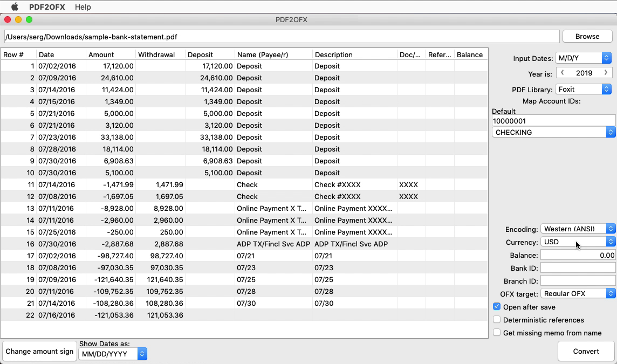Click the PDF file path field

tap(282, 37)
